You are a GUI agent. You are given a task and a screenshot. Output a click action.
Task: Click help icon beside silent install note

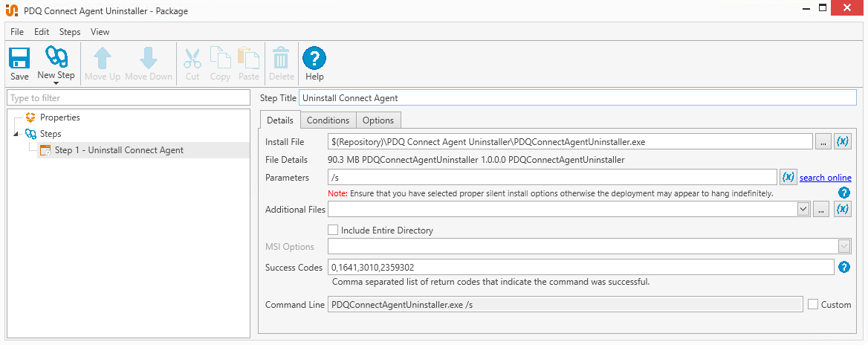[x=843, y=193]
